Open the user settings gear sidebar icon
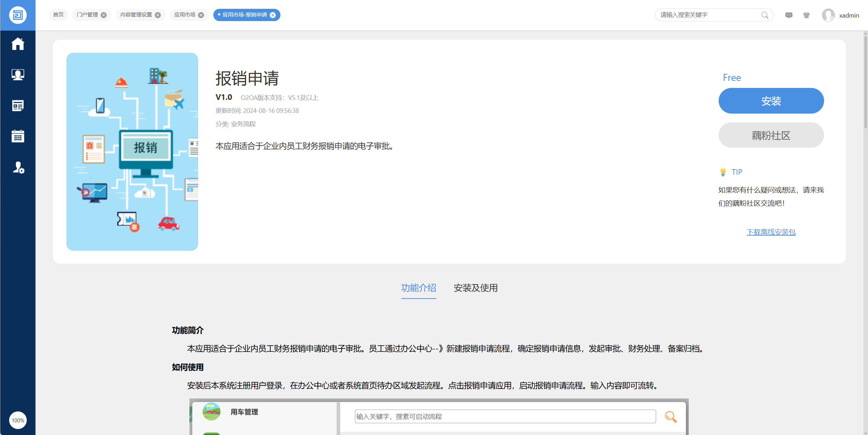 click(18, 168)
